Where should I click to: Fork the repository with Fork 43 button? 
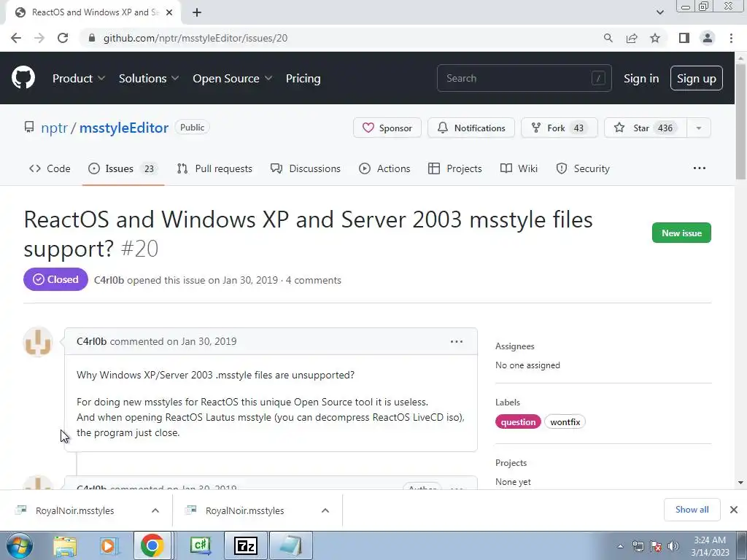click(560, 128)
